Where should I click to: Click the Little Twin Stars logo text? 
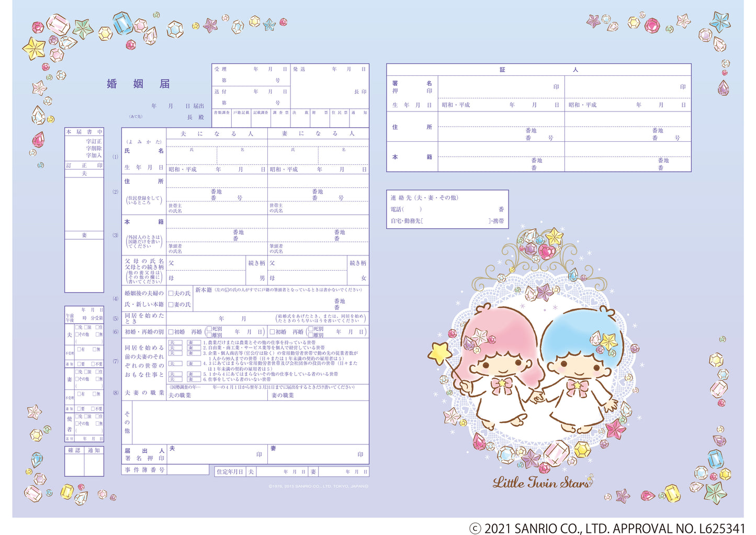coord(541,482)
